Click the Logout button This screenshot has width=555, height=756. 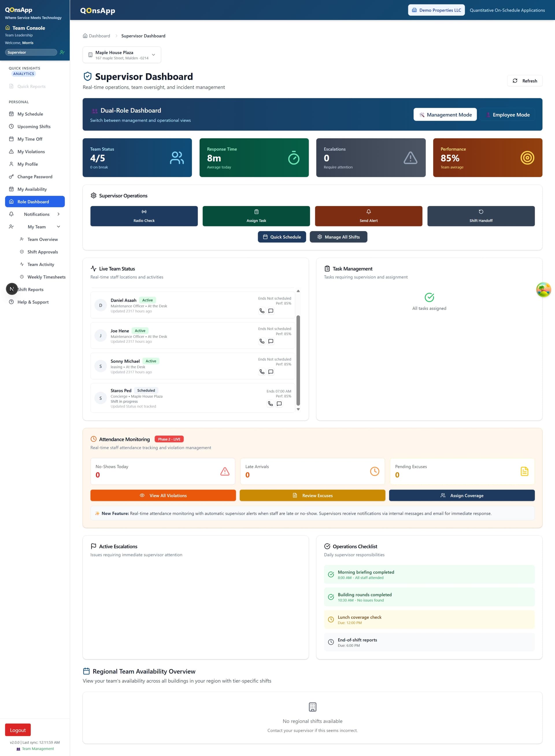17,729
